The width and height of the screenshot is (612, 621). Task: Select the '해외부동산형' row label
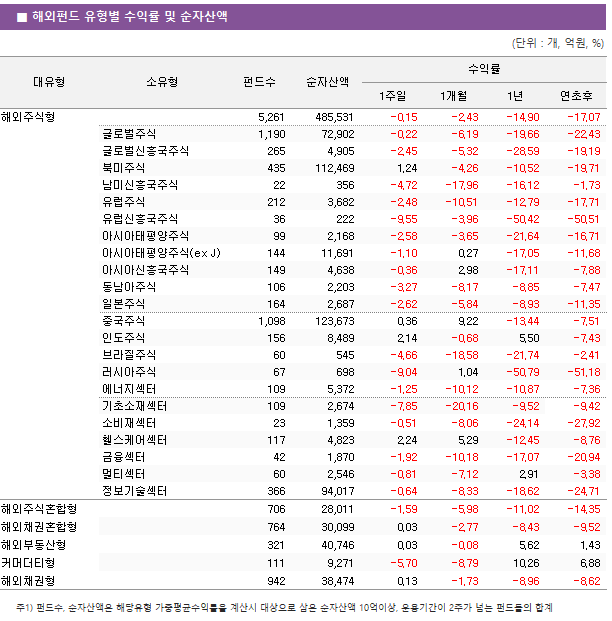(x=33, y=545)
